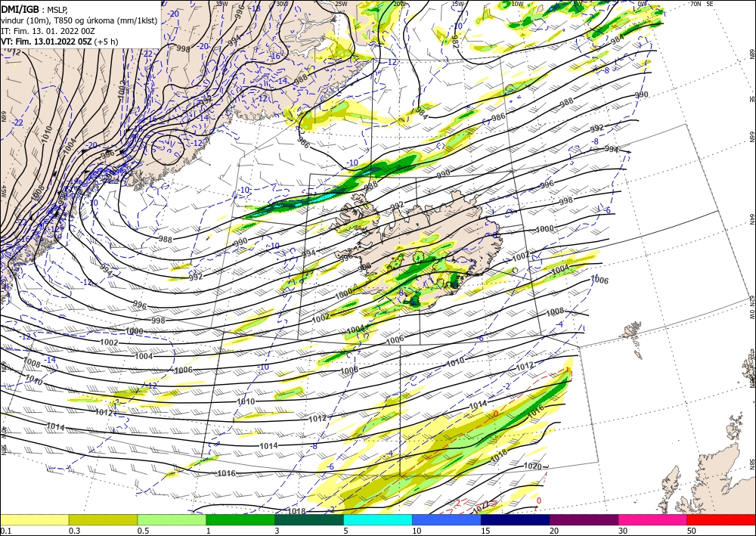The width and height of the screenshot is (756, 536).
Task: Click the '25W' longitude label
Action: point(341,3)
